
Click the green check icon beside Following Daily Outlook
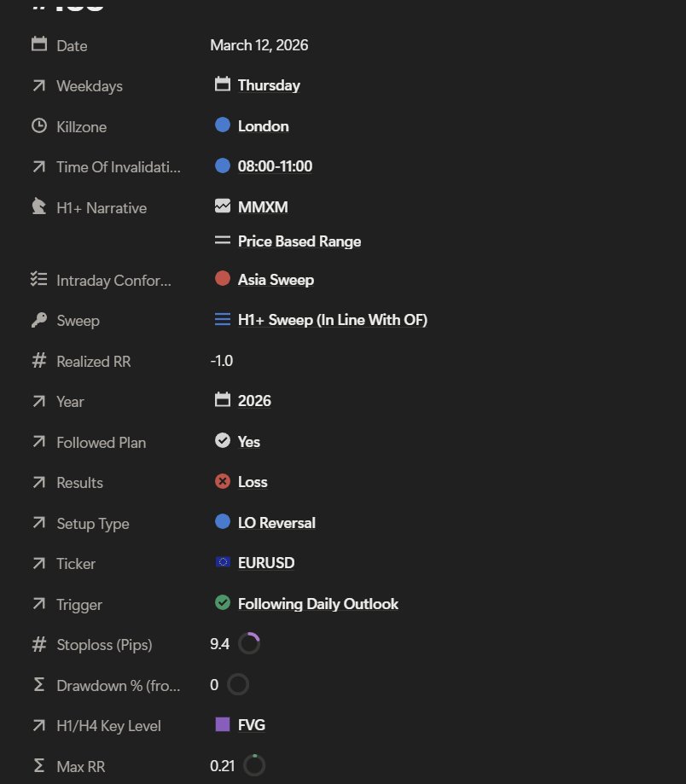point(223,602)
